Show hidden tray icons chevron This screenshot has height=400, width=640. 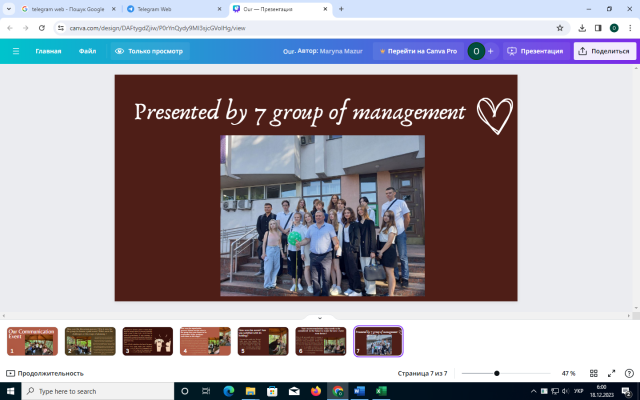[533, 391]
